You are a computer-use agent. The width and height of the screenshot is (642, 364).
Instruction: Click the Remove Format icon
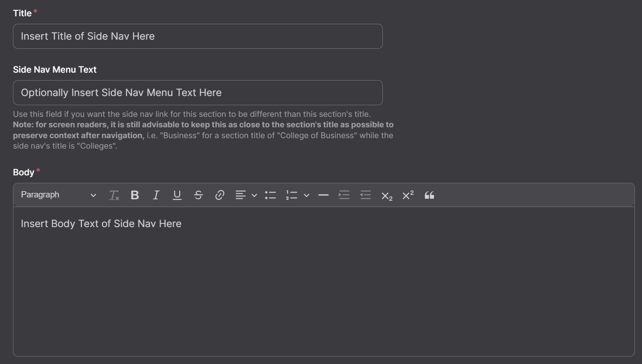point(114,195)
